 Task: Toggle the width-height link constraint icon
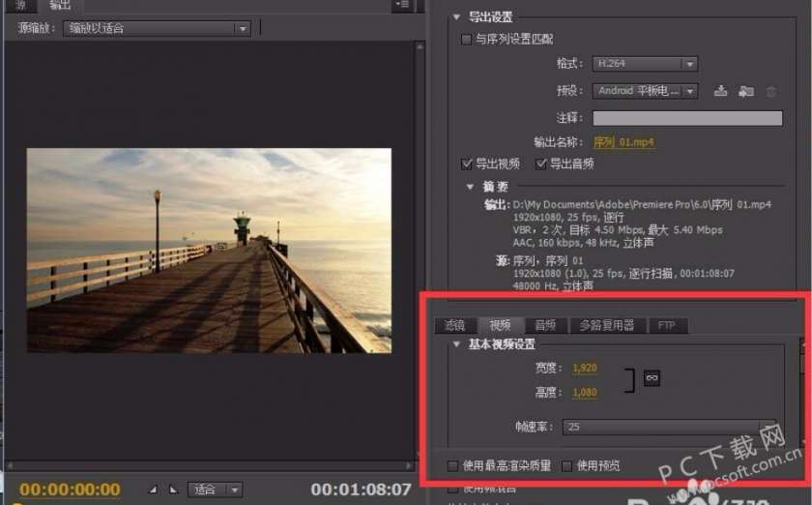tap(652, 378)
